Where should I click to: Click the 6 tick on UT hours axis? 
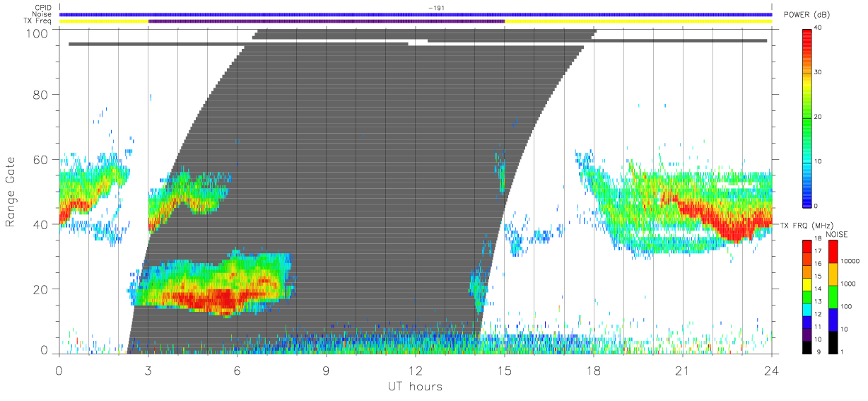coord(237,370)
